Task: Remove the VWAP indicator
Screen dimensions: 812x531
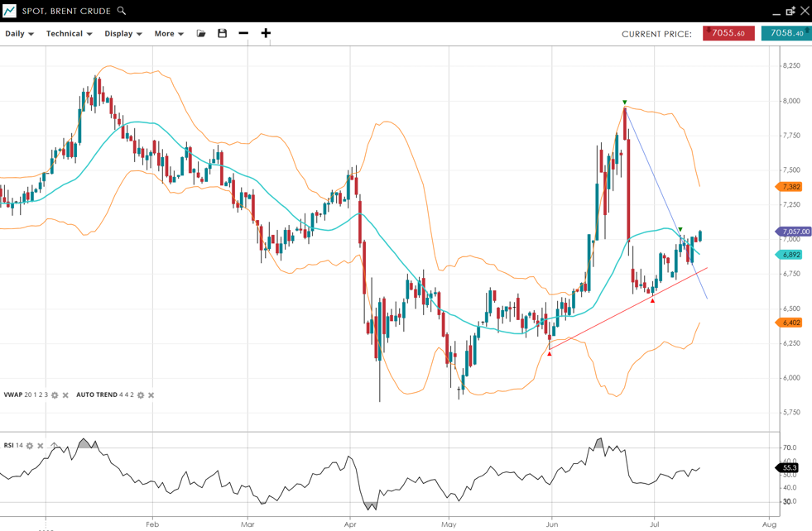Action: coord(66,395)
